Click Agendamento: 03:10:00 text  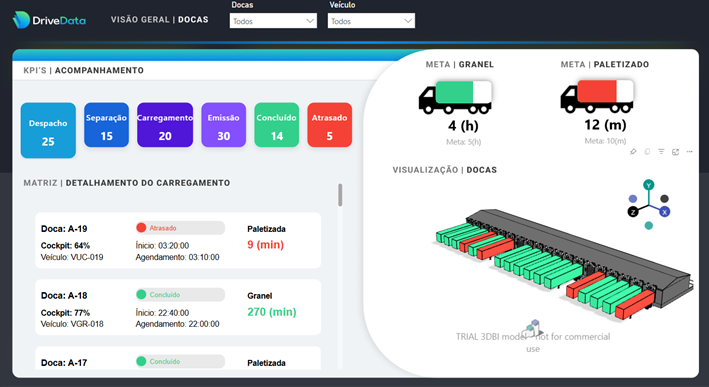pos(177,257)
